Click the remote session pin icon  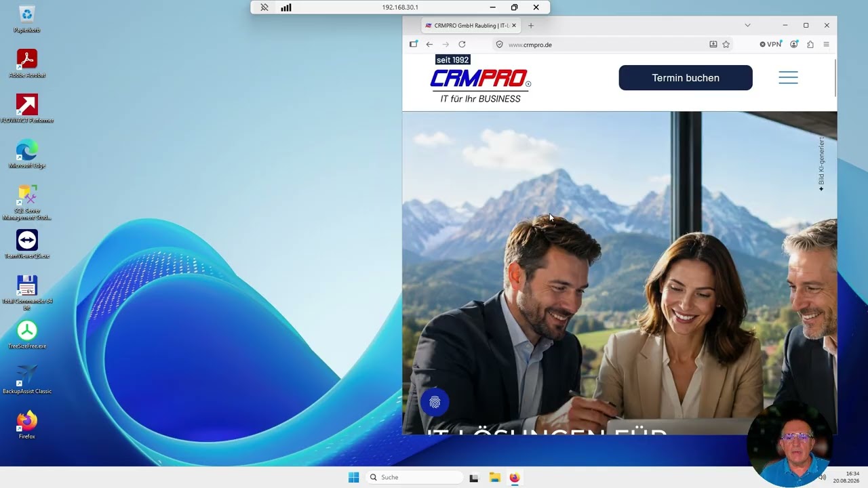click(264, 7)
